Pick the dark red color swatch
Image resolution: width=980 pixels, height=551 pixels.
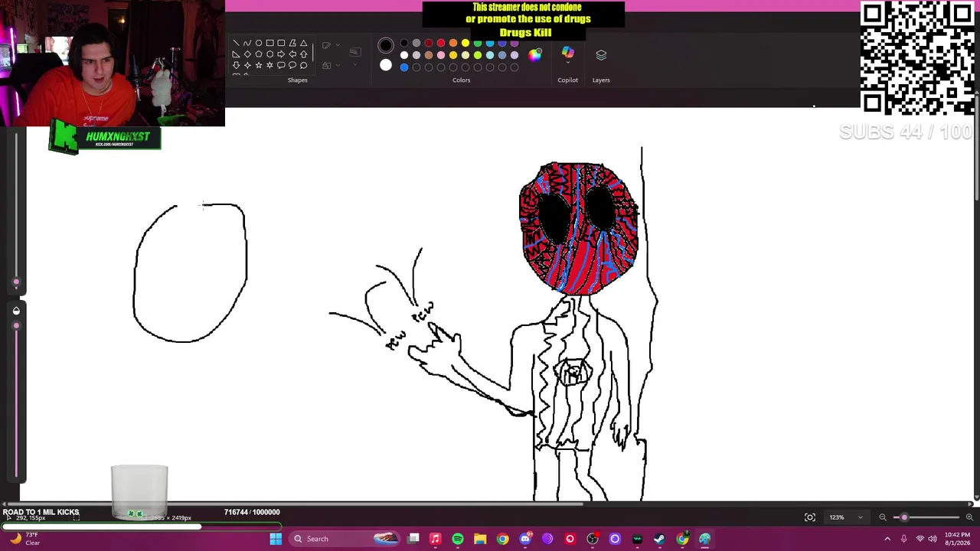429,43
